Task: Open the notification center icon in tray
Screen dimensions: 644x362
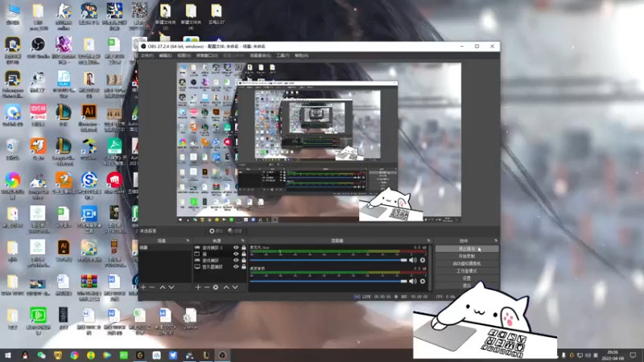Action: pos(633,355)
